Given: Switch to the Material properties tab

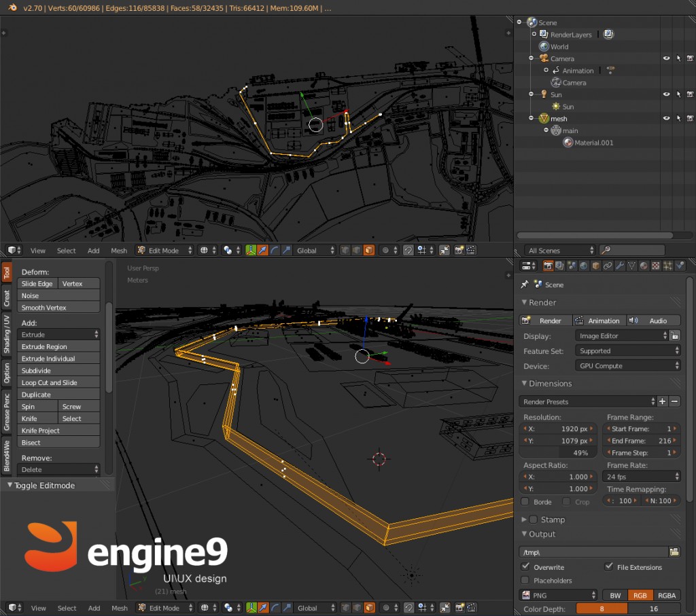Looking at the screenshot, I should (644, 266).
